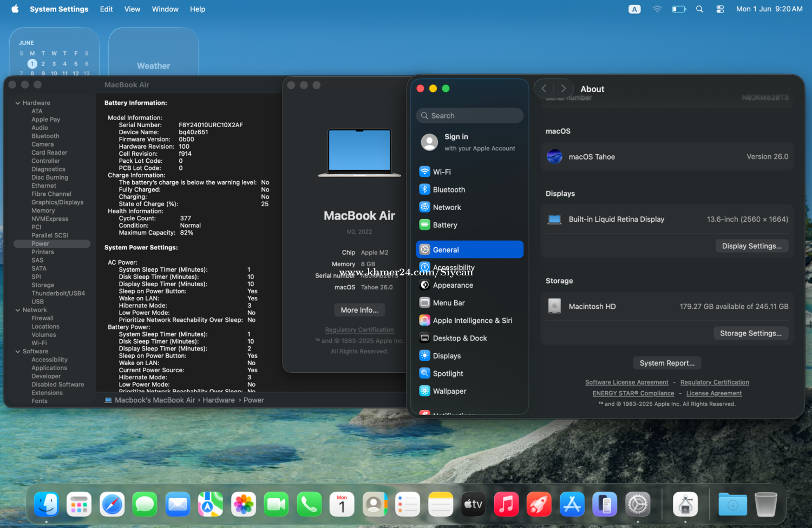Go back using the About pane's back chevron
Viewport: 812px width, 528px height.
point(544,89)
